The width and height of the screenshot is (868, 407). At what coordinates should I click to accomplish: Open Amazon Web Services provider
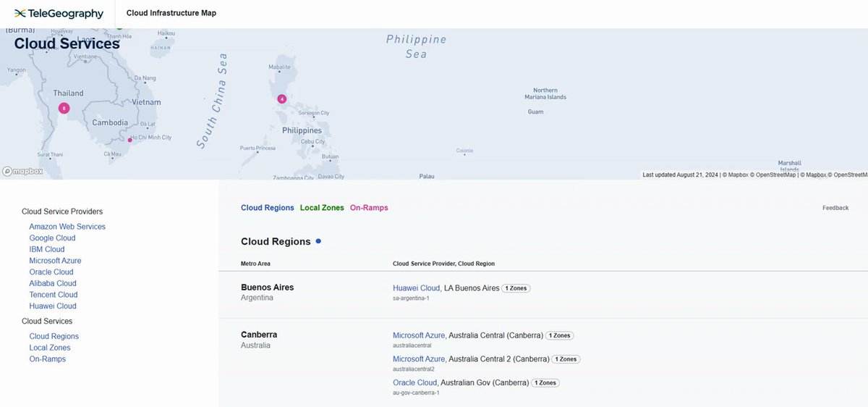click(x=67, y=227)
